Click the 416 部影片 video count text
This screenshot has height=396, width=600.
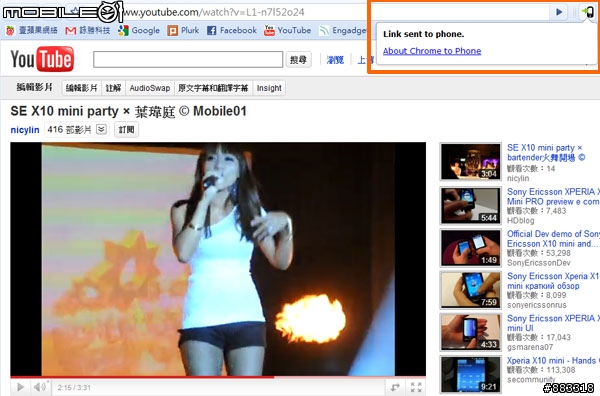[69, 130]
